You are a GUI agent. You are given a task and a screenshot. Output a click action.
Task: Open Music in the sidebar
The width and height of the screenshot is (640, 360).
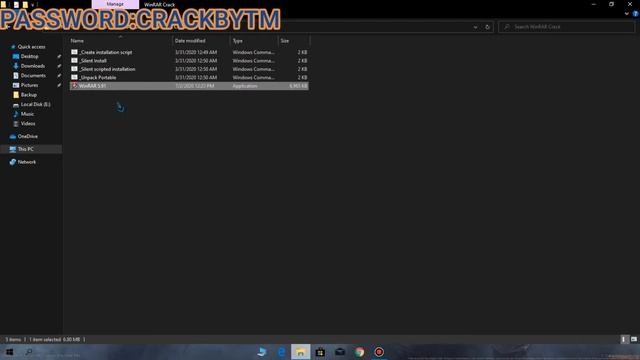[x=27, y=114]
